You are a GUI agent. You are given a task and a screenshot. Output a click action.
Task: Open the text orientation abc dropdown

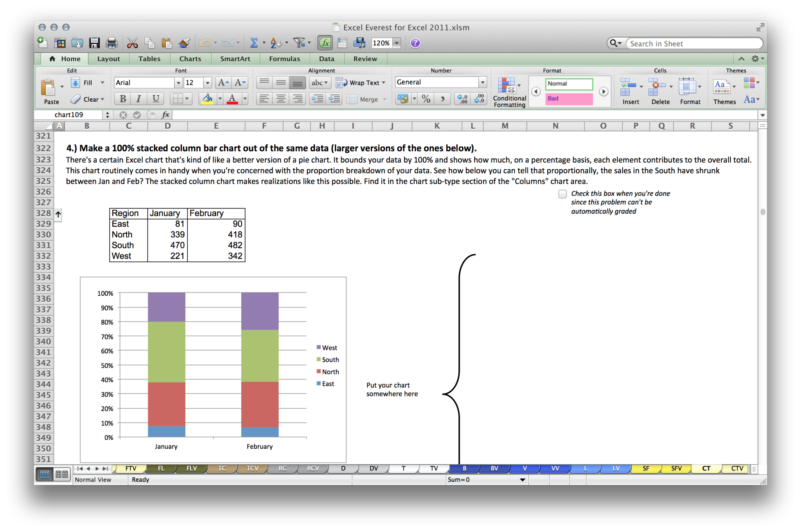[x=320, y=83]
